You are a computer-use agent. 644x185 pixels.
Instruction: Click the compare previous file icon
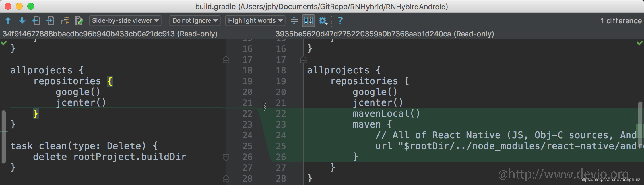pos(36,20)
